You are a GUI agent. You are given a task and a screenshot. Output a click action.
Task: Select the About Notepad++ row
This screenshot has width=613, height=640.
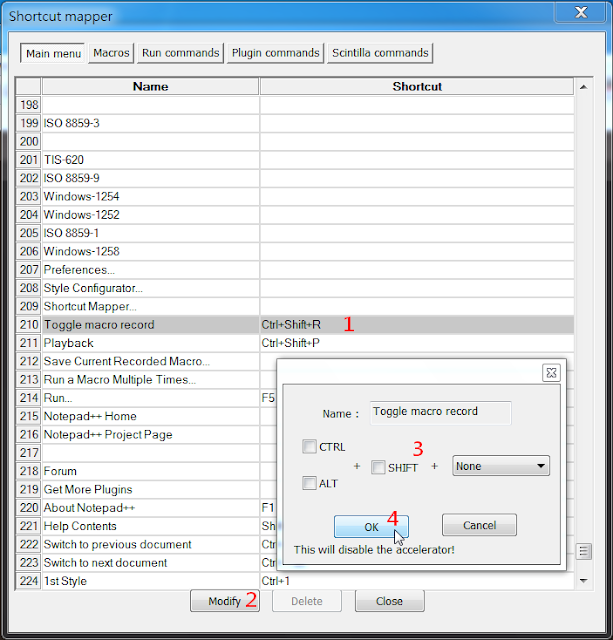coord(146,508)
